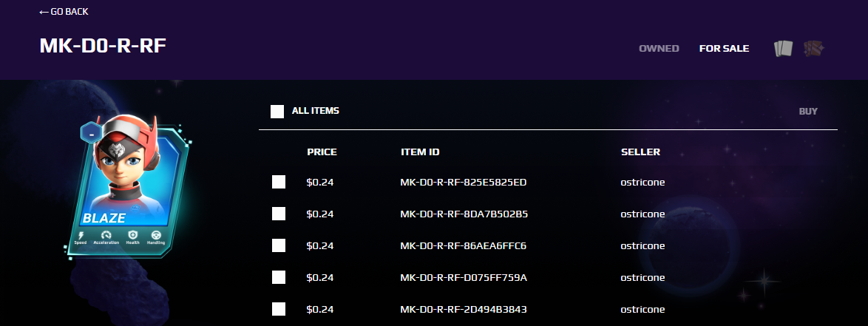This screenshot has height=326, width=868.
Task: Open the card packs icon
Action: click(x=814, y=49)
